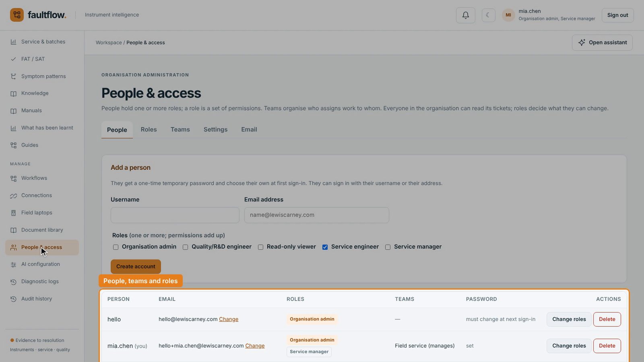Click the Service & batches chart icon

point(13,42)
